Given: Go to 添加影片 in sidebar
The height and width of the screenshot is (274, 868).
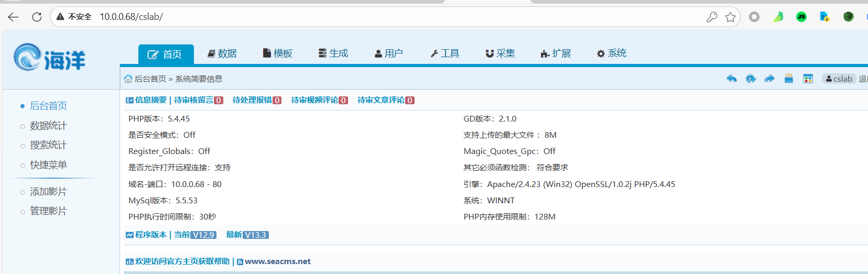Looking at the screenshot, I should click(x=48, y=192).
